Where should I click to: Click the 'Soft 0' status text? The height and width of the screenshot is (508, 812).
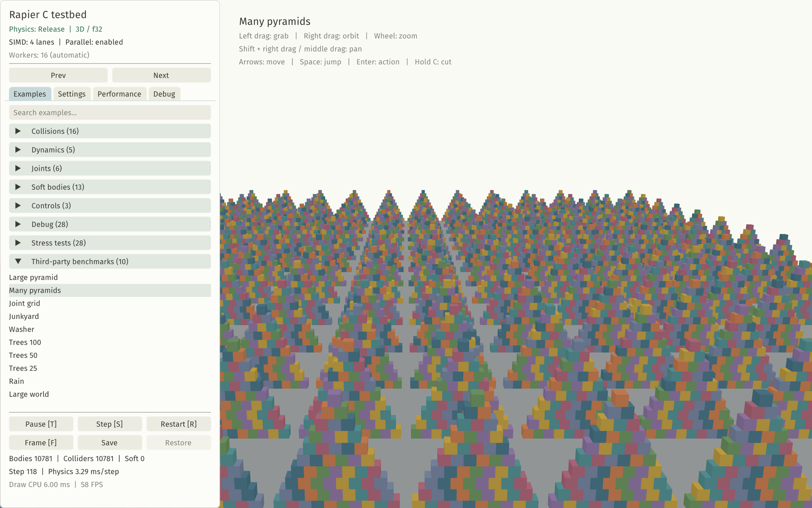[x=135, y=458]
